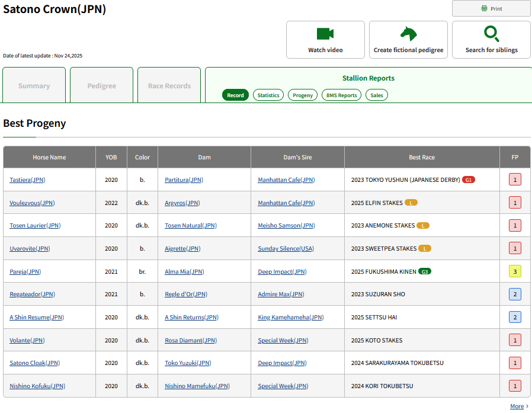Click '2025 SETTSU HAI' race text
Viewport: 532px width, 413px height.
[374, 317]
